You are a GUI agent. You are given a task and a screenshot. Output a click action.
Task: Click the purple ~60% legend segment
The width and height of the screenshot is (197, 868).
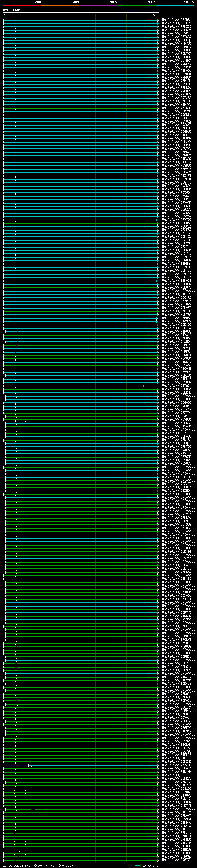pos(99,6)
